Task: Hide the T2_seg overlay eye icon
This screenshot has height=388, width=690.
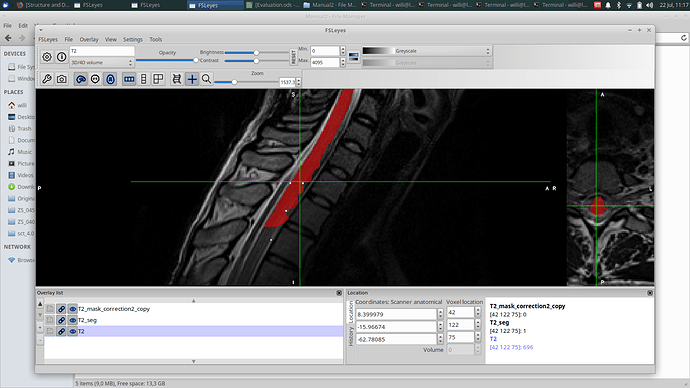Action: coord(73,320)
